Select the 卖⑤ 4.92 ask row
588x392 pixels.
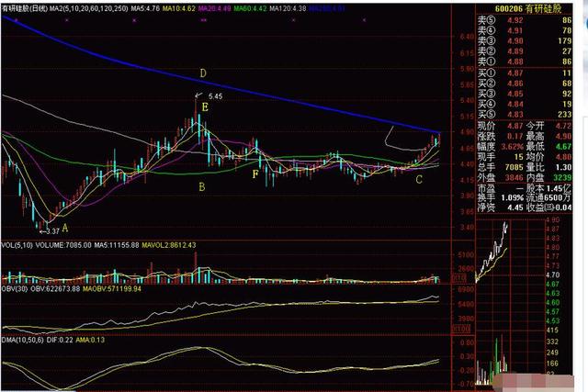click(x=525, y=20)
